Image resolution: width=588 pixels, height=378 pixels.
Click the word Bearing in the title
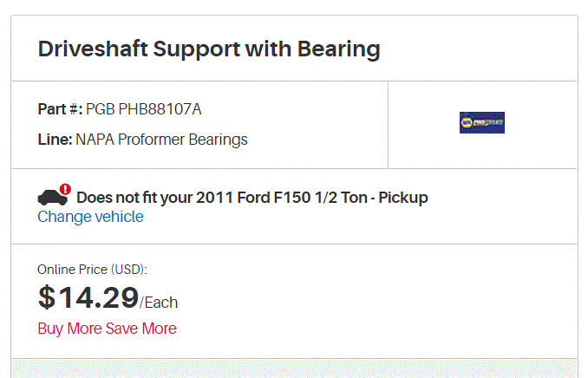point(339,49)
